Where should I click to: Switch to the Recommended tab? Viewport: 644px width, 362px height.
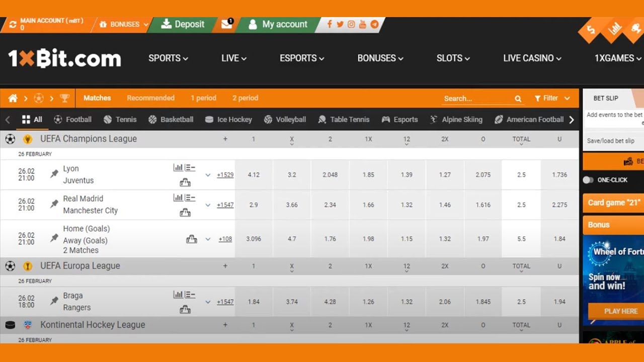pos(150,98)
